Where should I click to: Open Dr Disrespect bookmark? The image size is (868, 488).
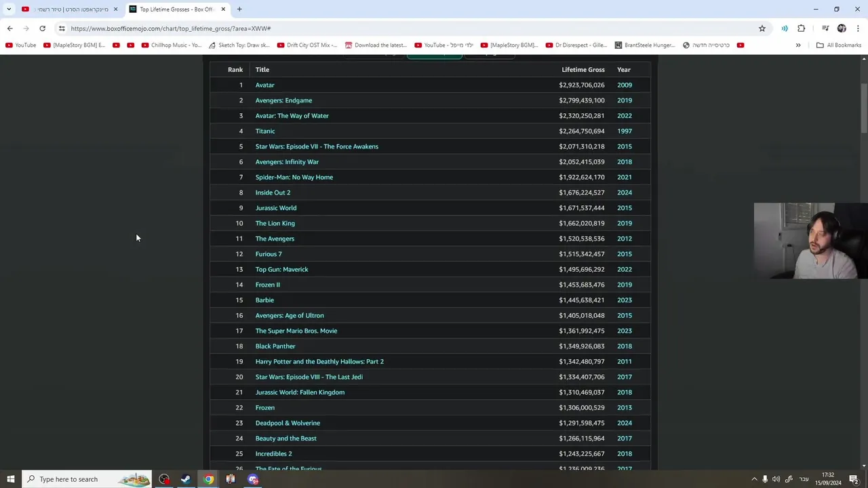click(576, 45)
